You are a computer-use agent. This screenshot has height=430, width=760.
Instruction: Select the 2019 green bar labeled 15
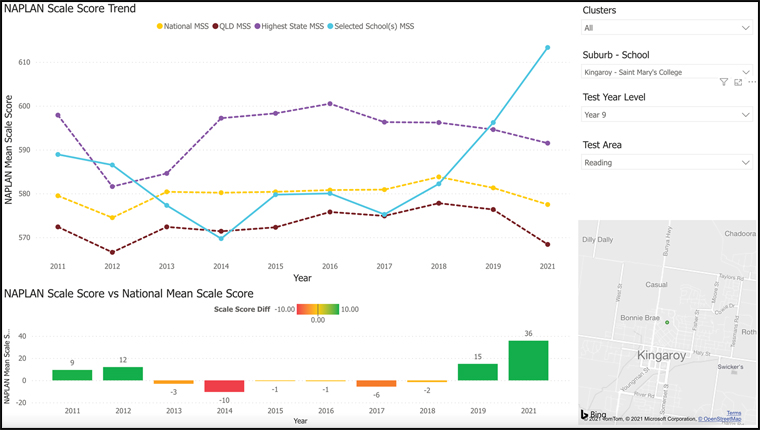478,371
